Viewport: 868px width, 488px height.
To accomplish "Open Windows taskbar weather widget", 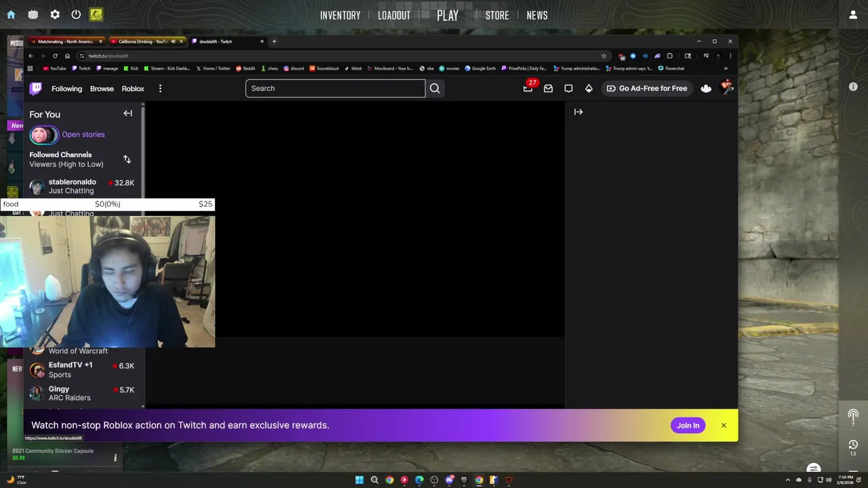I will coord(16,480).
